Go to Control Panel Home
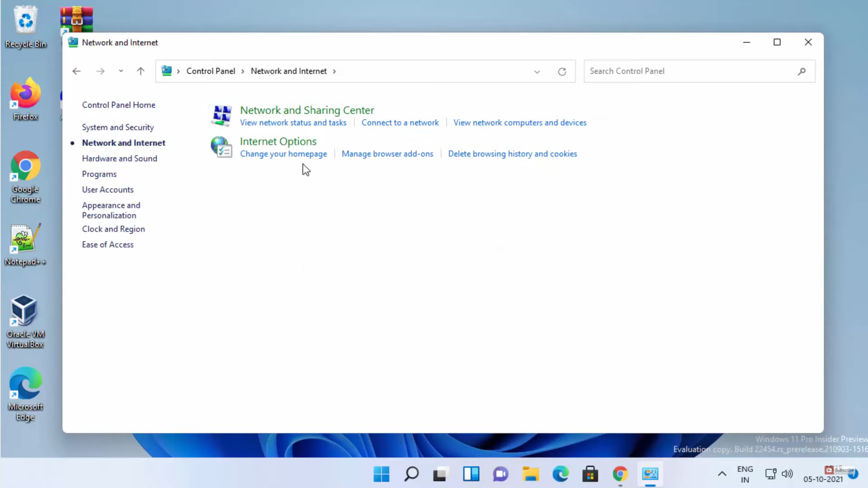The width and height of the screenshot is (868, 488). click(118, 105)
